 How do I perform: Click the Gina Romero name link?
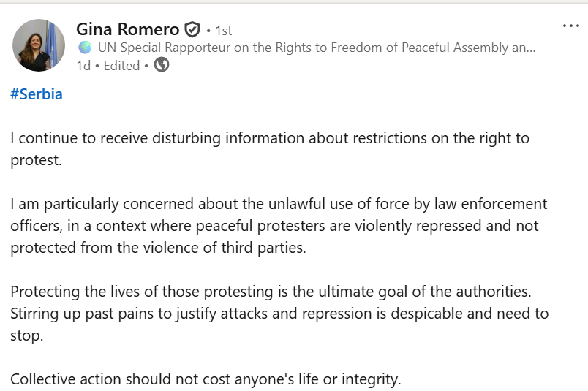[127, 30]
